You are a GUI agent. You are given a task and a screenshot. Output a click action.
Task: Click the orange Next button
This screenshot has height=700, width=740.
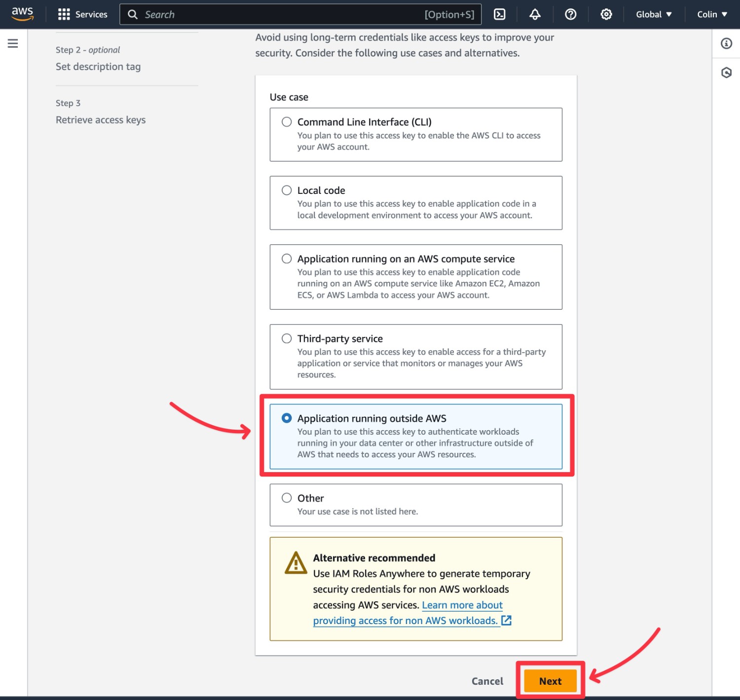click(x=551, y=681)
